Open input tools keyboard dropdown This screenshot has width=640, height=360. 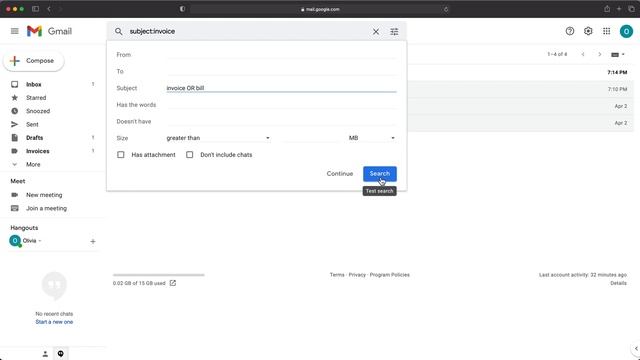coord(618,55)
